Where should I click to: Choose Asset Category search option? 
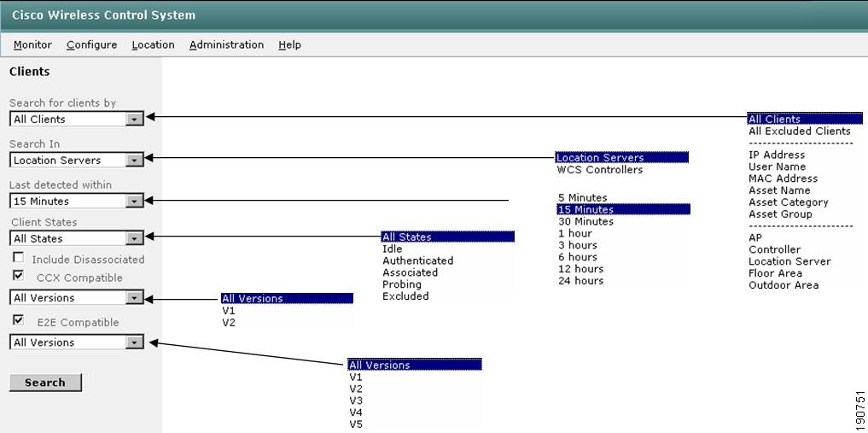[x=789, y=202]
